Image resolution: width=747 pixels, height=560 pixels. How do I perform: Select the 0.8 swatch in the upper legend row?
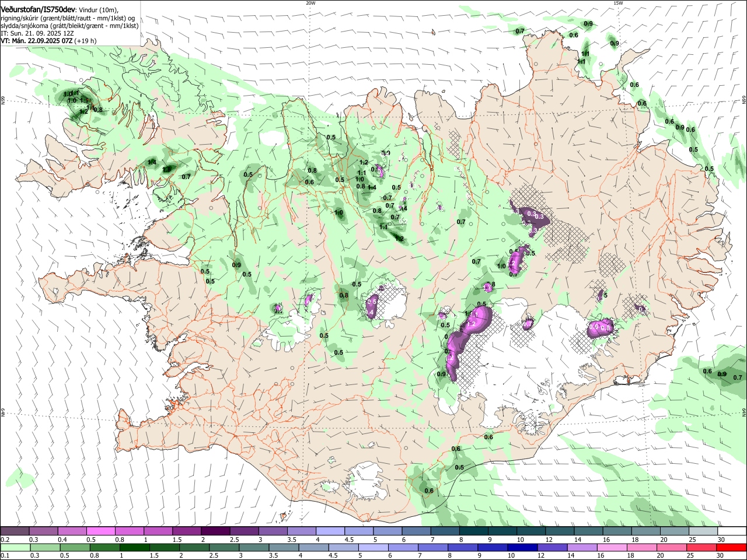[x=129, y=531]
